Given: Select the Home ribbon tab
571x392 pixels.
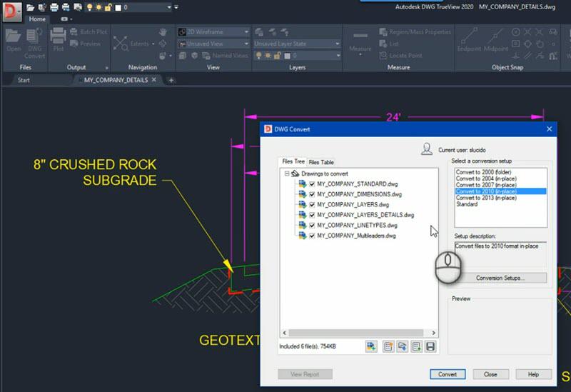Looking at the screenshot, I should coord(37,19).
